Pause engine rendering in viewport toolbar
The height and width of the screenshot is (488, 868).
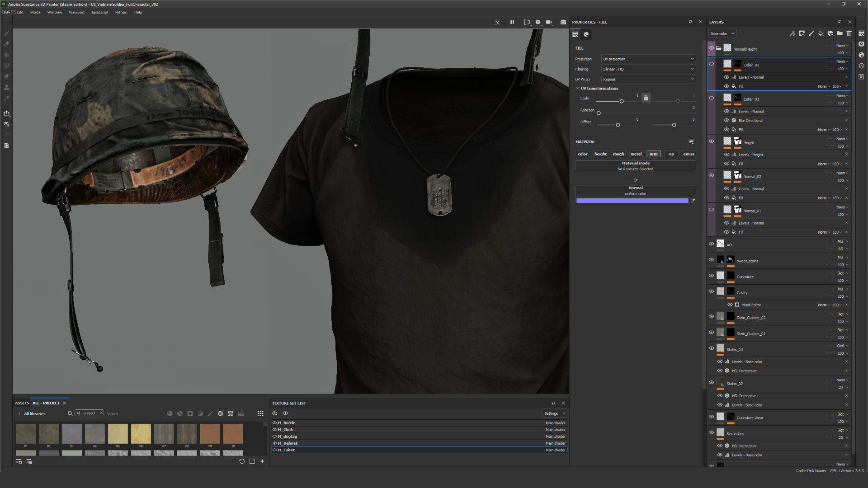click(512, 22)
